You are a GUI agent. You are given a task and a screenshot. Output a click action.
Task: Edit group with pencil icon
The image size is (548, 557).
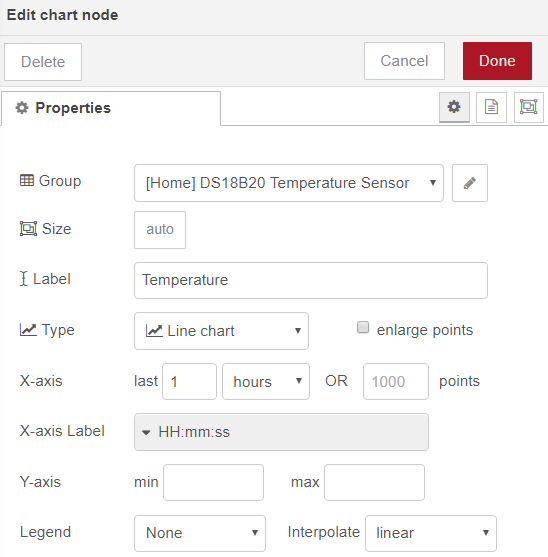click(470, 183)
